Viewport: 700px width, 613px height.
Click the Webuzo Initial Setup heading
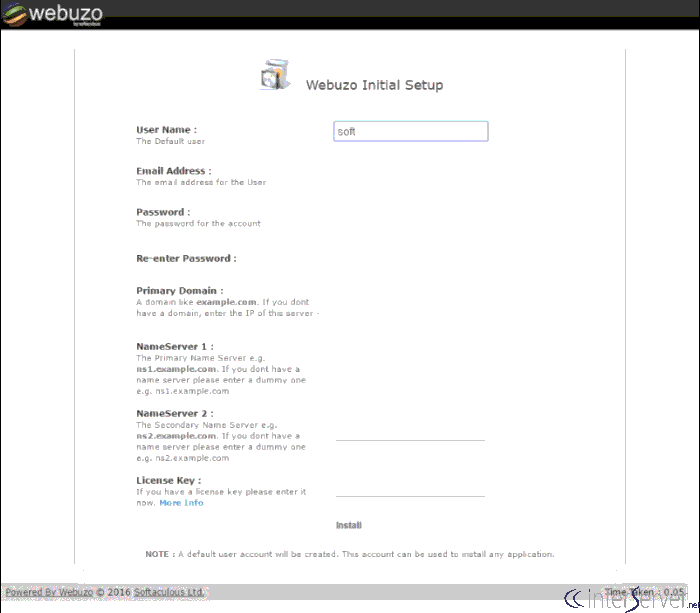click(x=374, y=85)
